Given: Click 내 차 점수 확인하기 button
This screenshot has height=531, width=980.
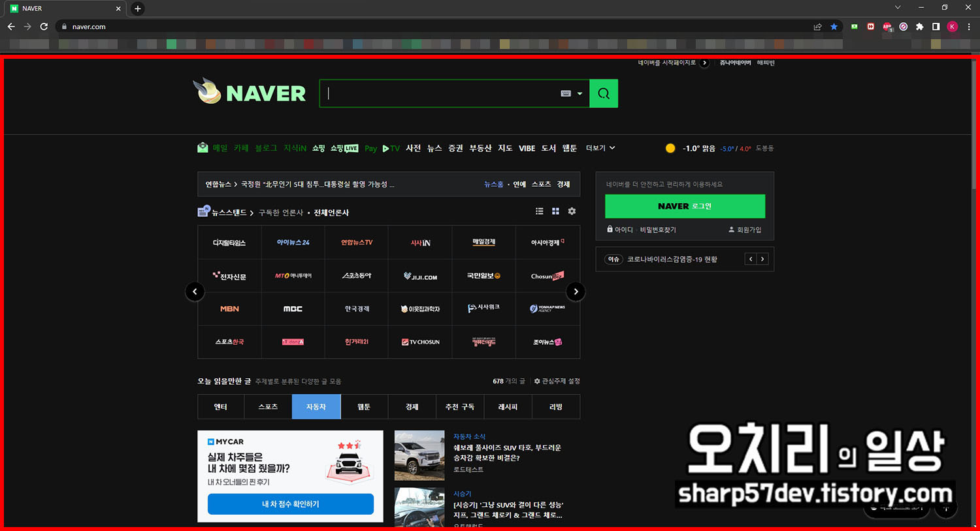Looking at the screenshot, I should coord(291,504).
